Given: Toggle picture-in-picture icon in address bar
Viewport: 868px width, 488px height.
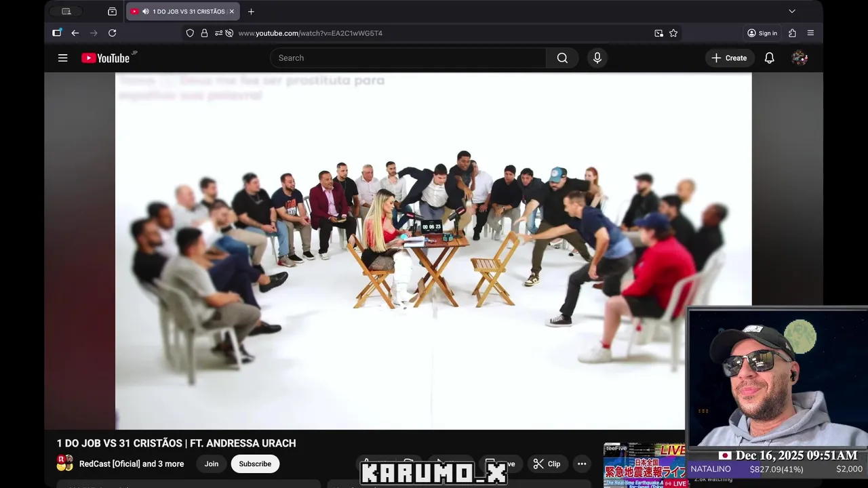Looking at the screenshot, I should 658,33.
